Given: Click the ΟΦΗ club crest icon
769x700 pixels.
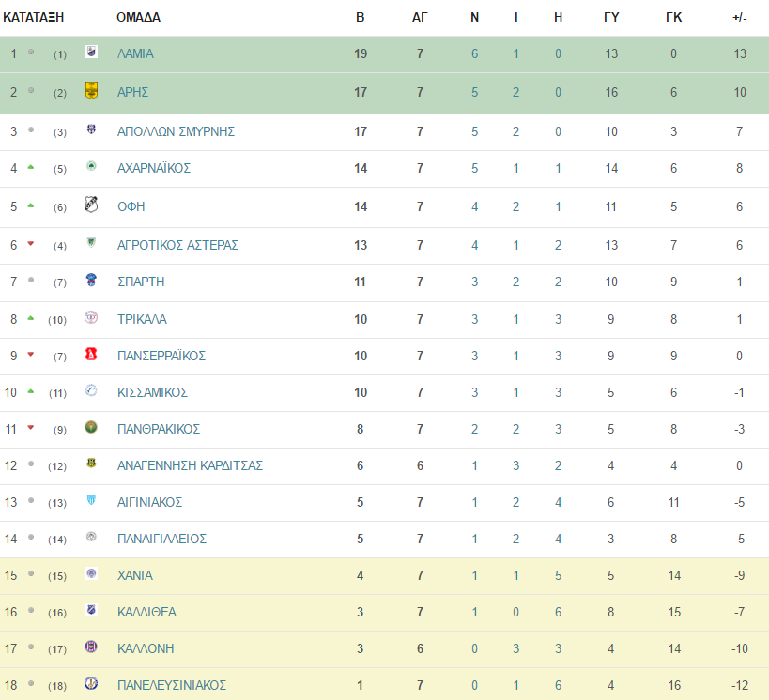Looking at the screenshot, I should 91,204.
